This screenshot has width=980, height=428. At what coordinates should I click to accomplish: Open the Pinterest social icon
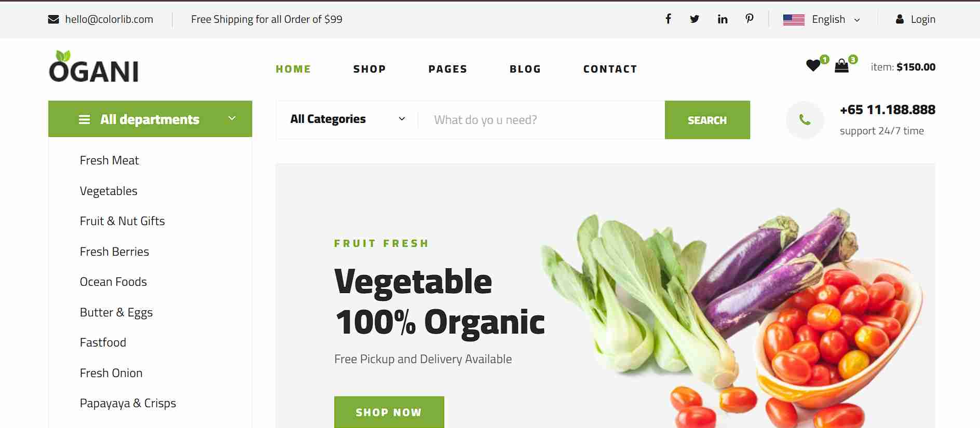pos(750,19)
